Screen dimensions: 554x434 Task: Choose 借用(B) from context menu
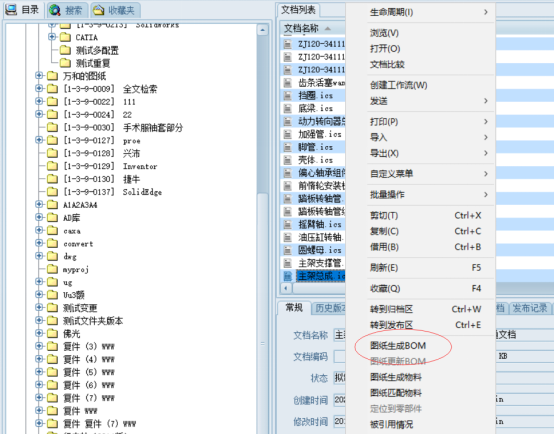pos(384,247)
